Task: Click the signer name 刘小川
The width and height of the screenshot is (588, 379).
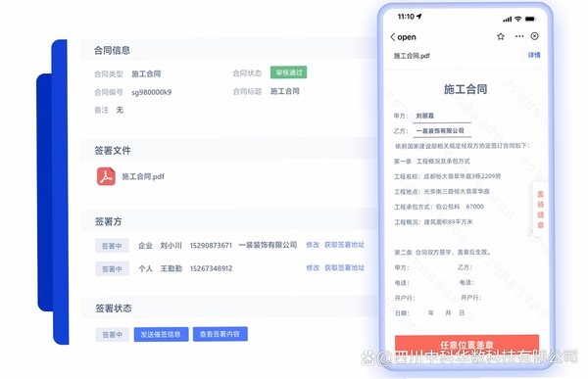Action: [x=171, y=246]
